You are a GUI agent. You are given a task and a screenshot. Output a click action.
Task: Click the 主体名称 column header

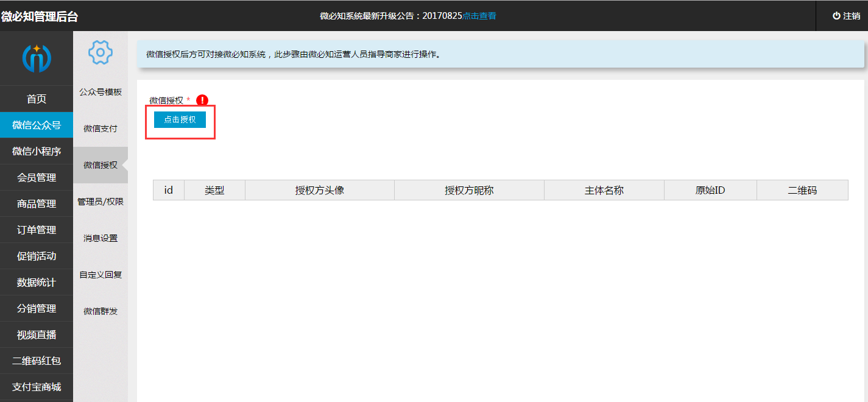pos(604,190)
